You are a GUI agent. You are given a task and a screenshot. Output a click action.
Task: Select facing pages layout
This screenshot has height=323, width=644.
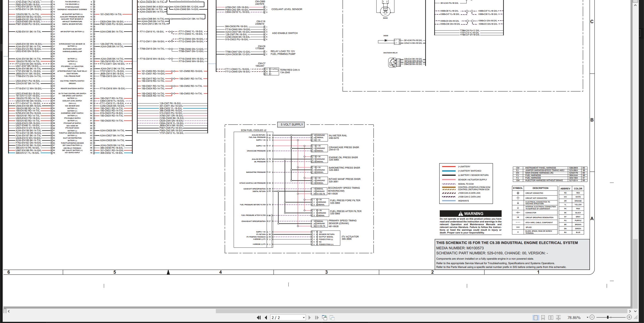(551, 318)
